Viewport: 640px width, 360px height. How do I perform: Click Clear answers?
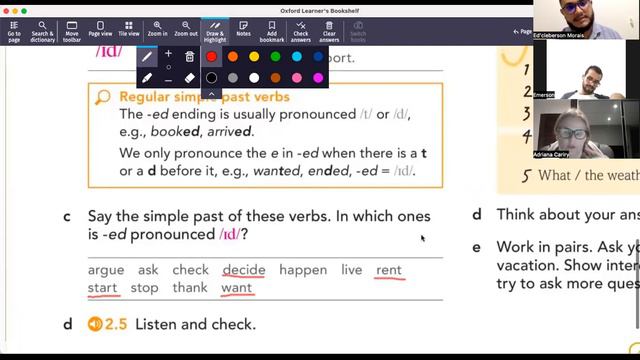pos(329,32)
